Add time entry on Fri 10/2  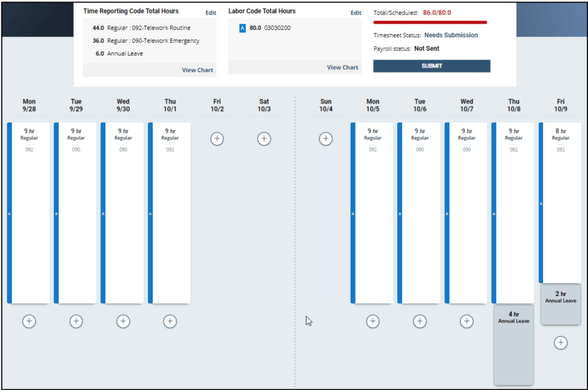click(217, 139)
